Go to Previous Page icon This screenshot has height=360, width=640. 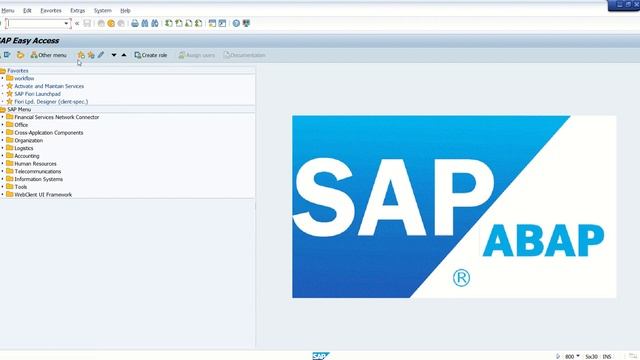[x=179, y=24]
